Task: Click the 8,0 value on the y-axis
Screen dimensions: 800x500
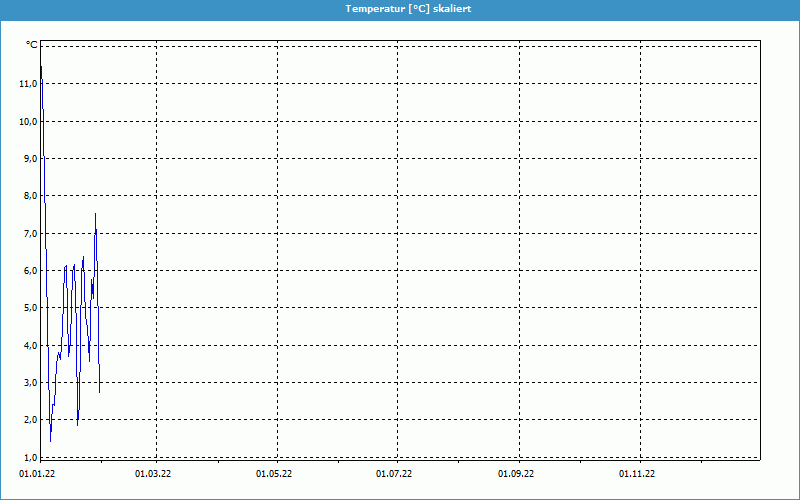Action: point(30,196)
